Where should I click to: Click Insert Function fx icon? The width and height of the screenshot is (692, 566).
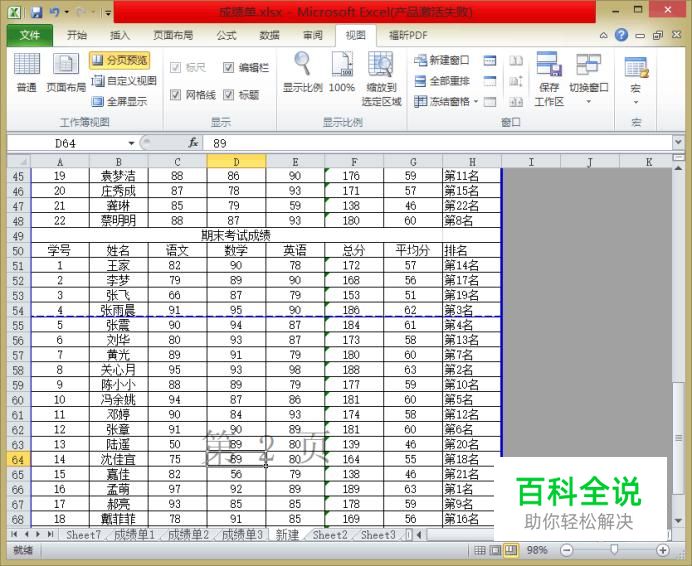click(x=193, y=143)
